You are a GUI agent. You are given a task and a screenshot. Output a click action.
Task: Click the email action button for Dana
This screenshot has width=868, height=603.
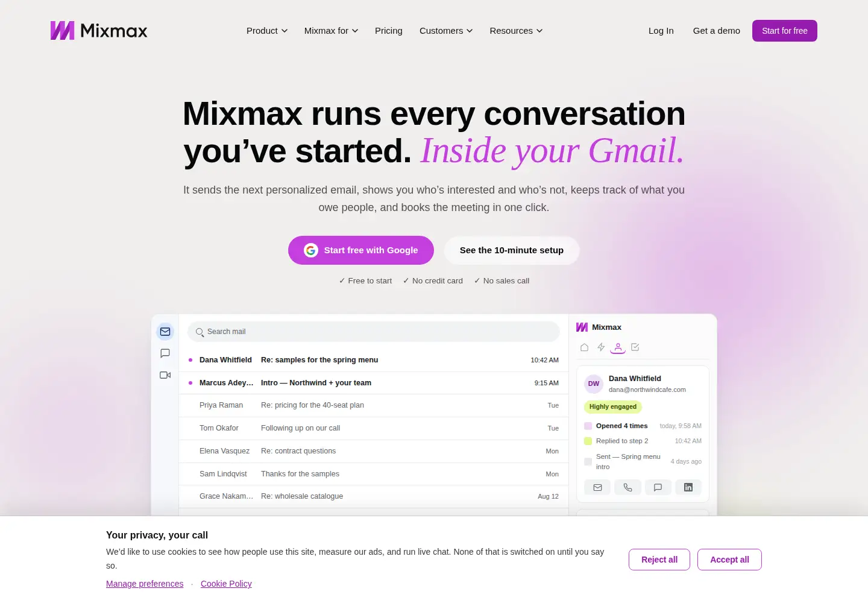click(597, 487)
